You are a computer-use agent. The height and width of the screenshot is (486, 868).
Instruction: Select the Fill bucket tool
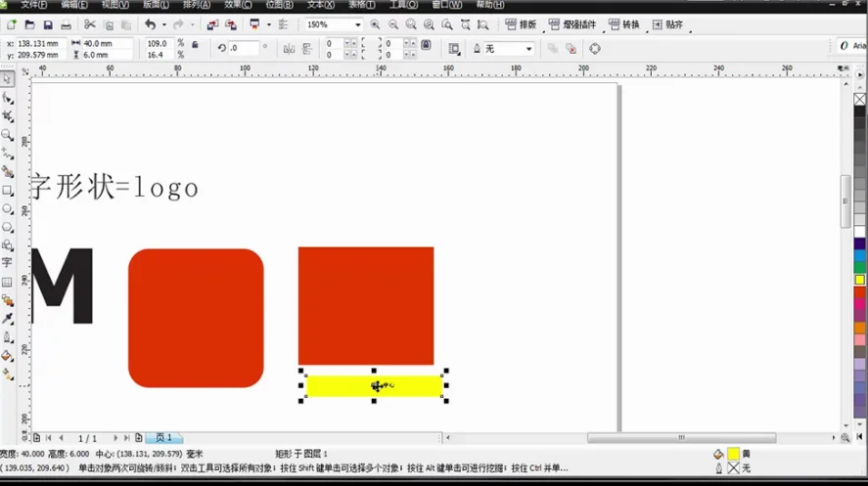[x=7, y=356]
